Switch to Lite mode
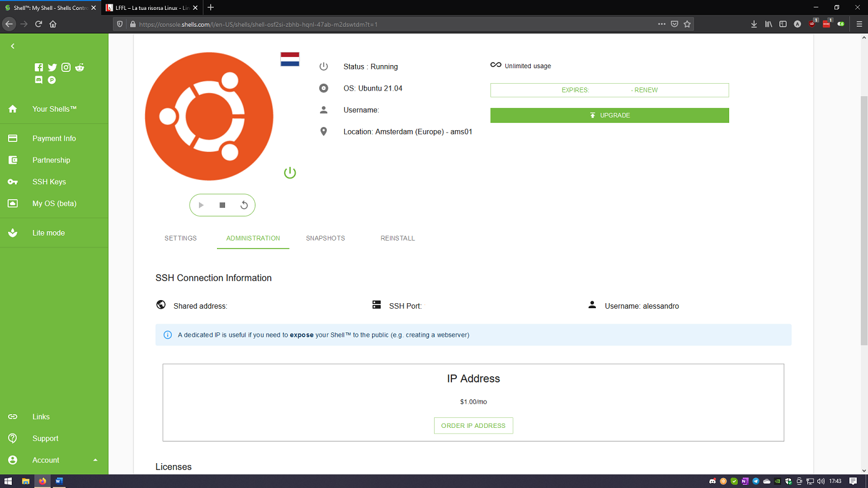 tap(54, 233)
